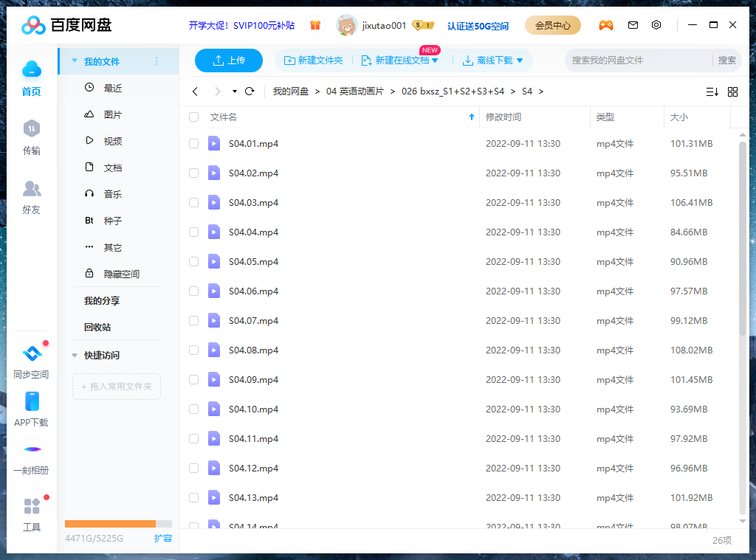Focus the 搜索我的网盘文件 search field
Viewport: 756px width, 560px height.
(639, 61)
